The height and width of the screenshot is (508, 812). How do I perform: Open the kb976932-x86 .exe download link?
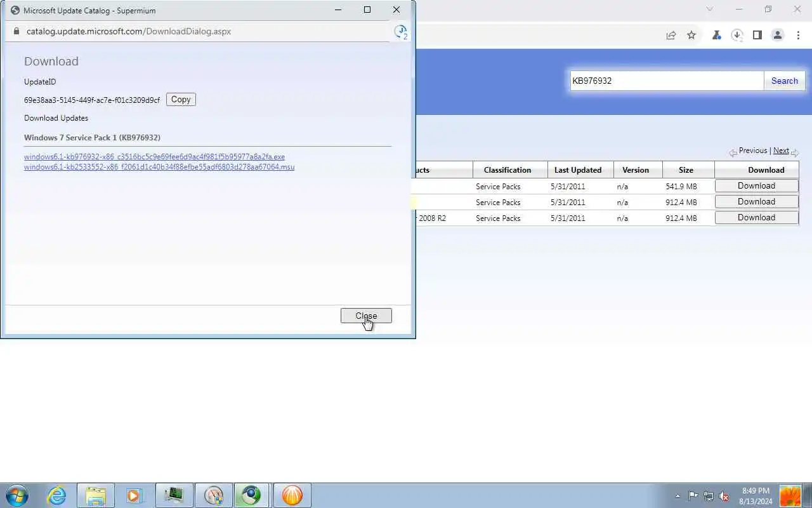pos(154,157)
